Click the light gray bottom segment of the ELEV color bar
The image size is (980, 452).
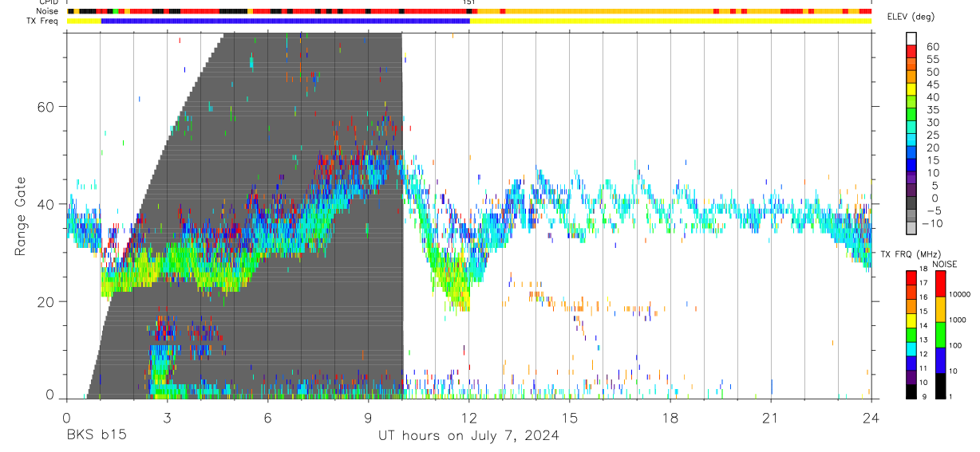pyautogui.click(x=912, y=228)
